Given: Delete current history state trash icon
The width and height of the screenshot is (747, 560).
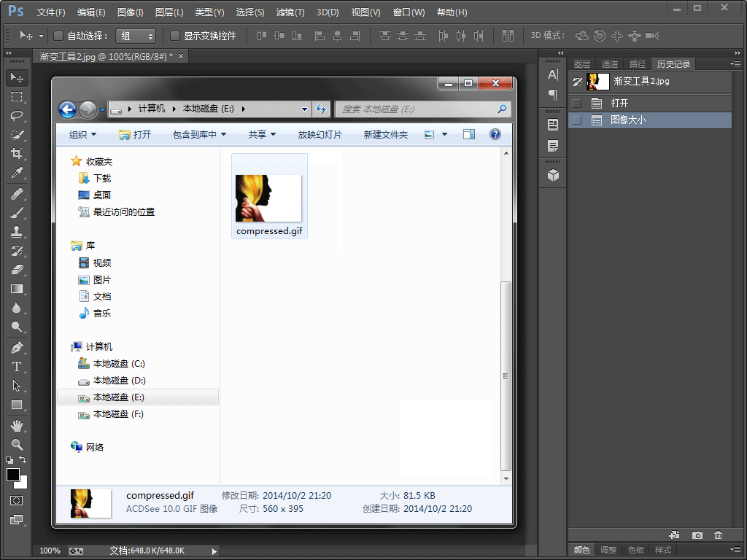Looking at the screenshot, I should (718, 534).
